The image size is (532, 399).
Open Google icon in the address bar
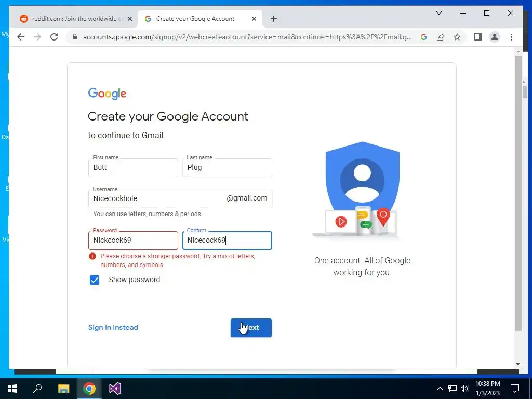pos(424,37)
